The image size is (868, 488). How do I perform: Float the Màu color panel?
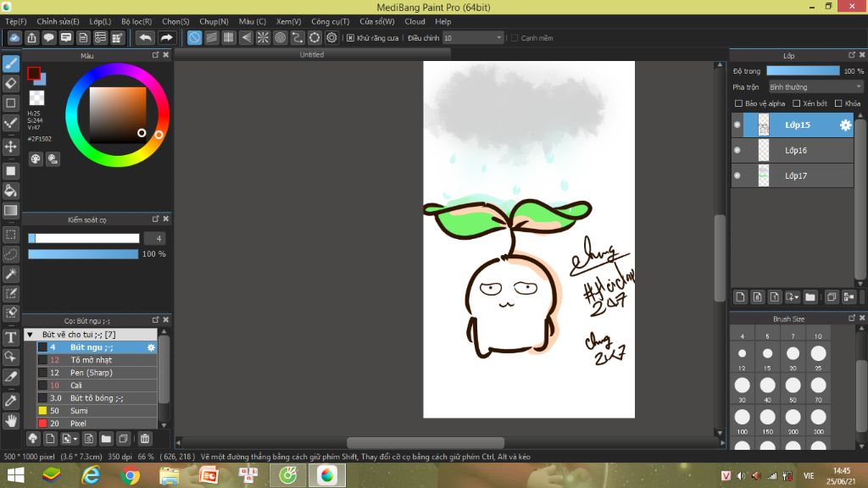[x=156, y=55]
